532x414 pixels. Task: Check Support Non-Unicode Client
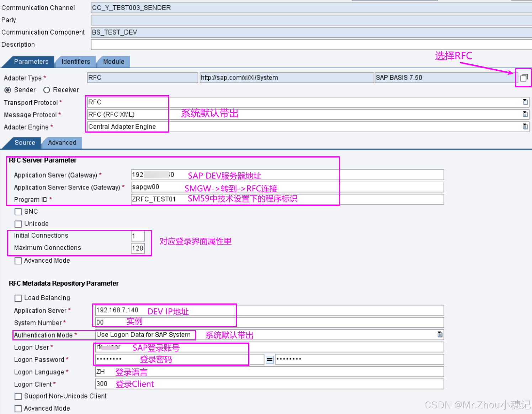pos(18,396)
